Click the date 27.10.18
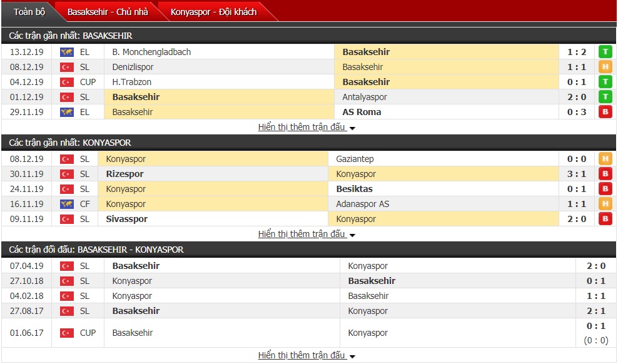 [x=27, y=281]
